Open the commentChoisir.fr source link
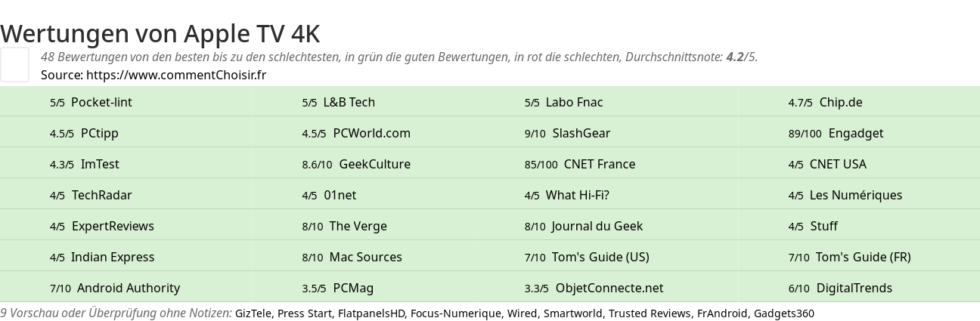980x321 pixels. (x=176, y=75)
